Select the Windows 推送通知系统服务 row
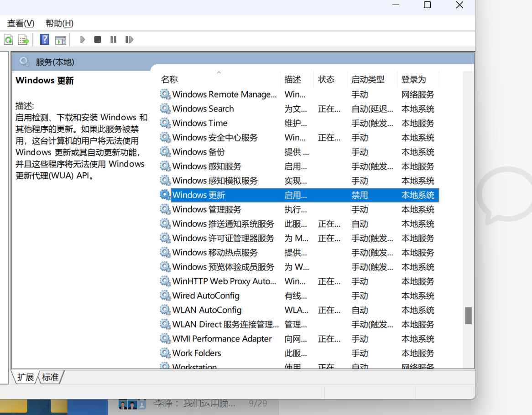The height and width of the screenshot is (415, 532). click(x=298, y=223)
